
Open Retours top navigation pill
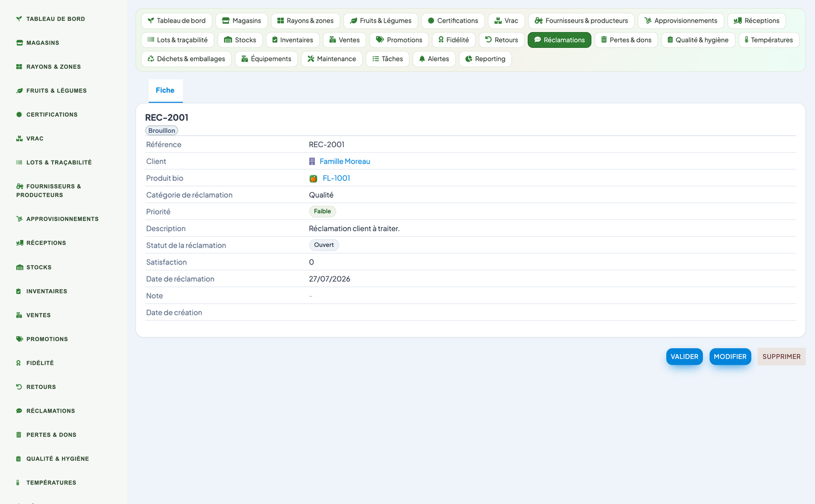501,40
